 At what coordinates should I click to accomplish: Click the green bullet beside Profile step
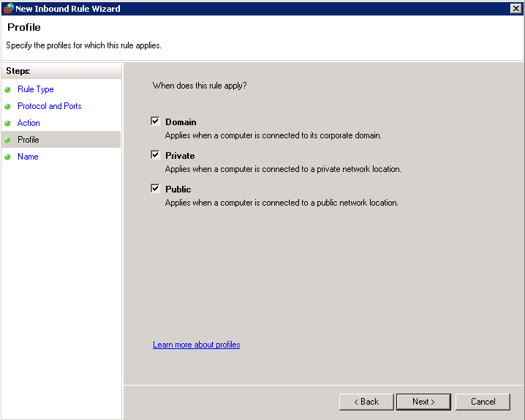coord(8,140)
